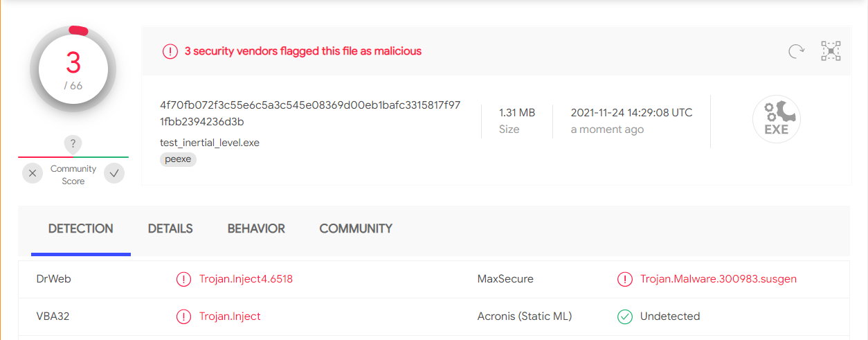
Task: Click VBA32's red warning icon
Action: pyautogui.click(x=183, y=316)
